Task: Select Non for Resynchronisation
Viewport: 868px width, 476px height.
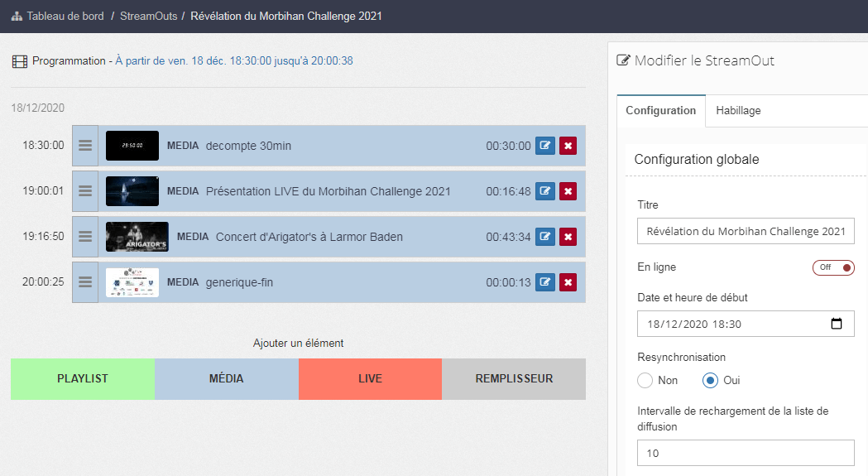Action: (x=645, y=380)
